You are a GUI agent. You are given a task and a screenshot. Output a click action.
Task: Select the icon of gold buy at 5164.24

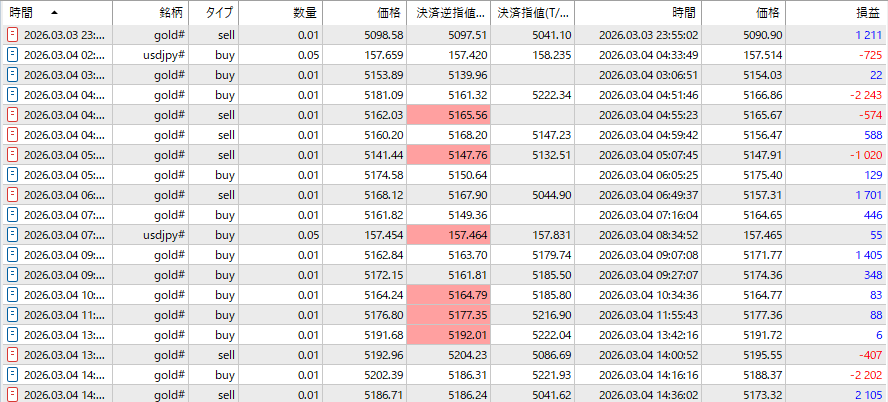click(x=13, y=295)
